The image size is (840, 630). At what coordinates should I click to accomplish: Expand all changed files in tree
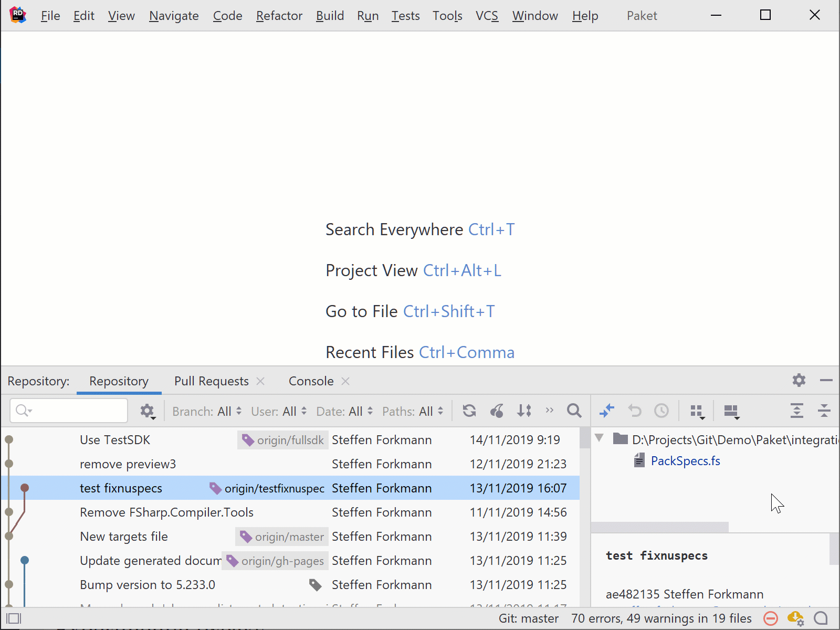click(x=796, y=411)
